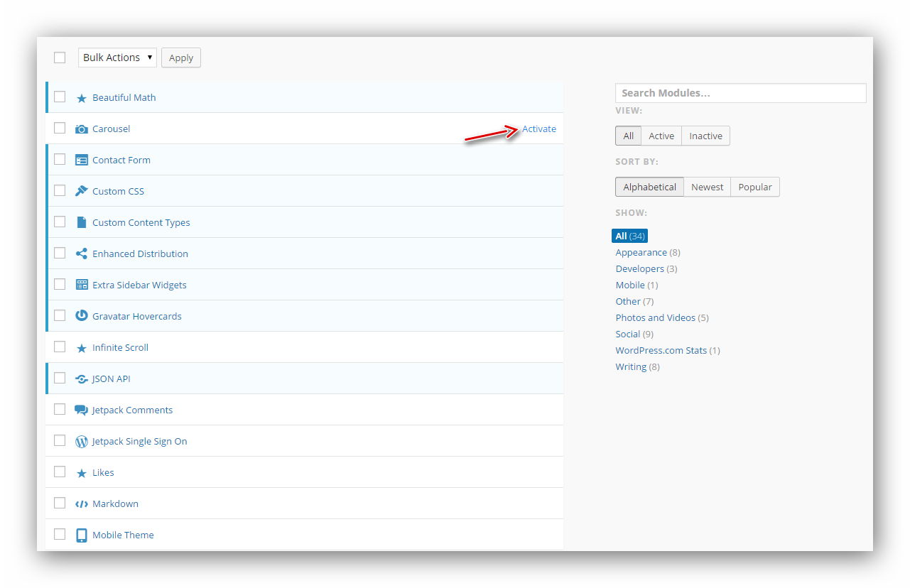
Task: Click the document icon beside Custom Content Types
Action: point(81,222)
